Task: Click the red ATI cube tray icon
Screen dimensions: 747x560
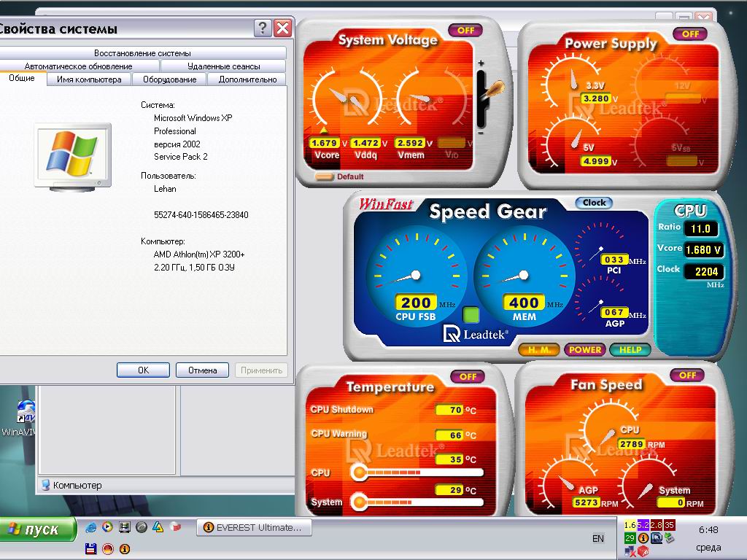Action: 643,551
